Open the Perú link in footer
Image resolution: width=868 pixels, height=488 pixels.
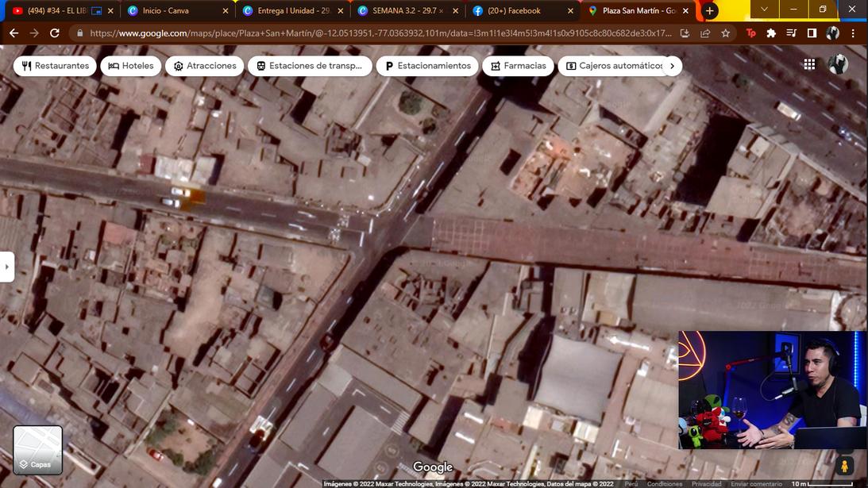631,484
